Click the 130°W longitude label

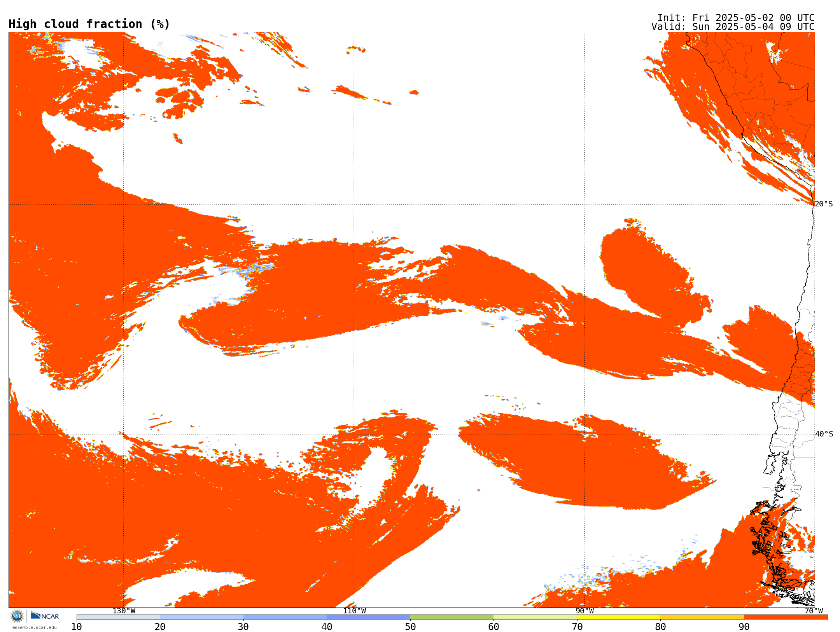pyautogui.click(x=124, y=611)
